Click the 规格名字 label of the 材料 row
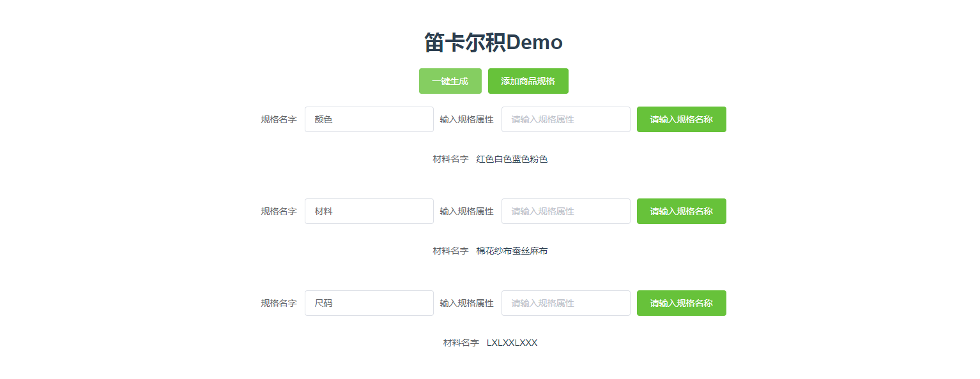This screenshot has height=379, width=980. [x=279, y=211]
